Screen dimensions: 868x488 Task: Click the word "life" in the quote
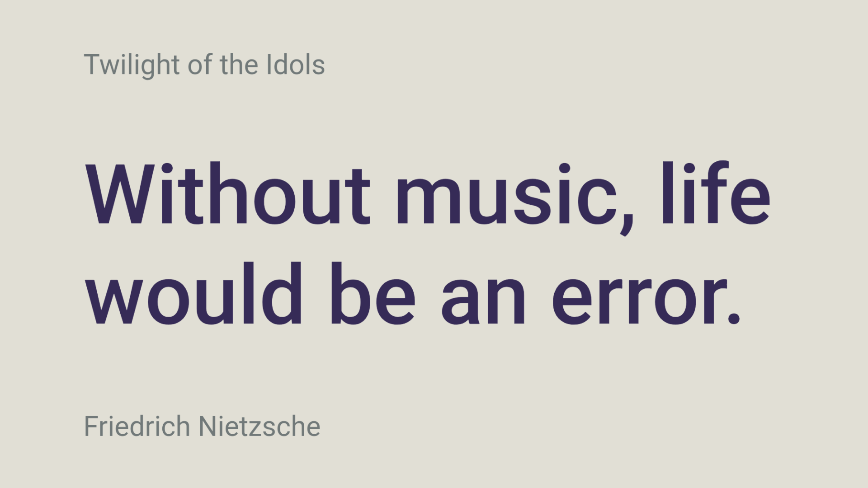(x=715, y=194)
